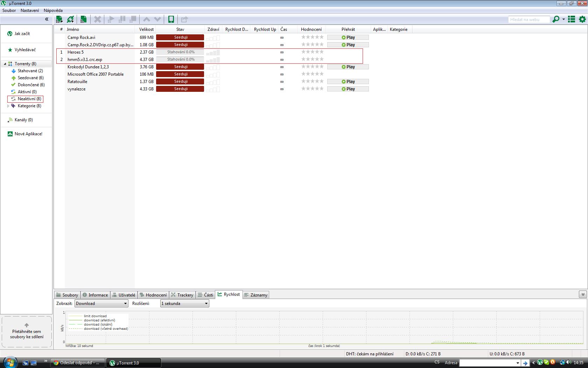Select Neaktivní (8) filter
Viewport: 588px width, 368px height.
click(29, 99)
